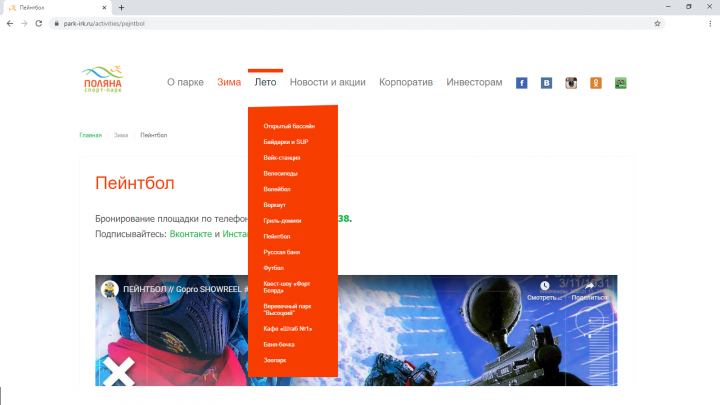Click the Share arrow on video
The width and height of the screenshot is (720, 405).
point(589,286)
